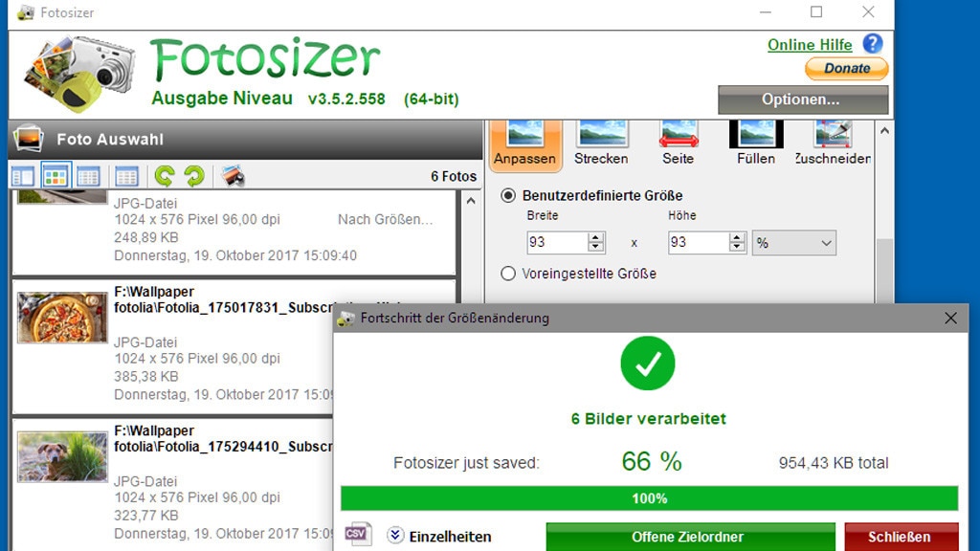Increase the Höhe value with up arrow
The image size is (980, 551).
[738, 237]
